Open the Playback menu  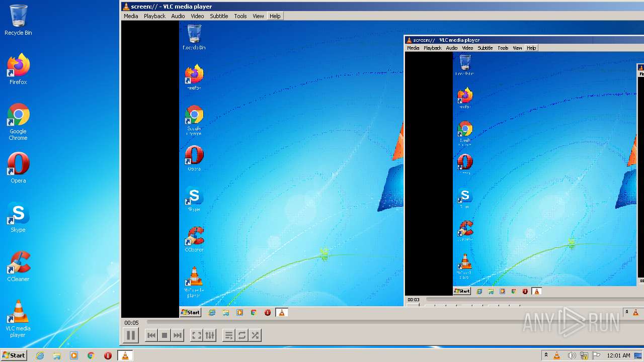tap(154, 16)
